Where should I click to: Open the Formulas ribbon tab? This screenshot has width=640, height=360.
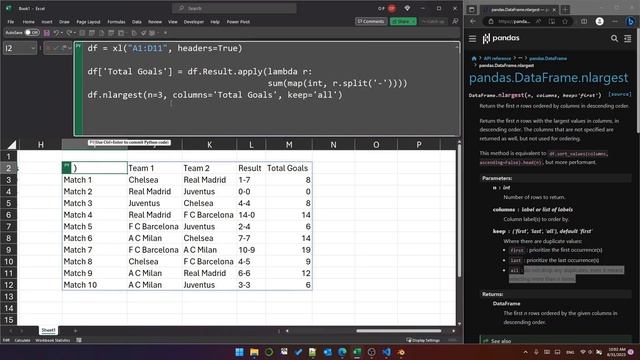click(116, 22)
